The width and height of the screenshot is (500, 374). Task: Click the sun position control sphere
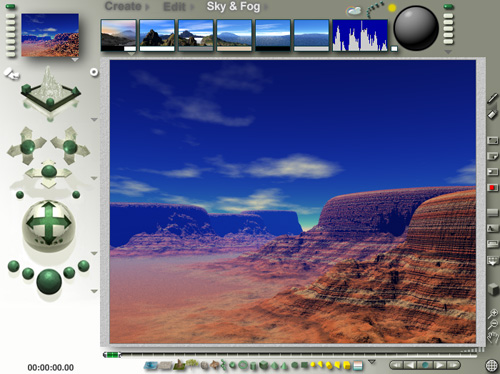[416, 28]
